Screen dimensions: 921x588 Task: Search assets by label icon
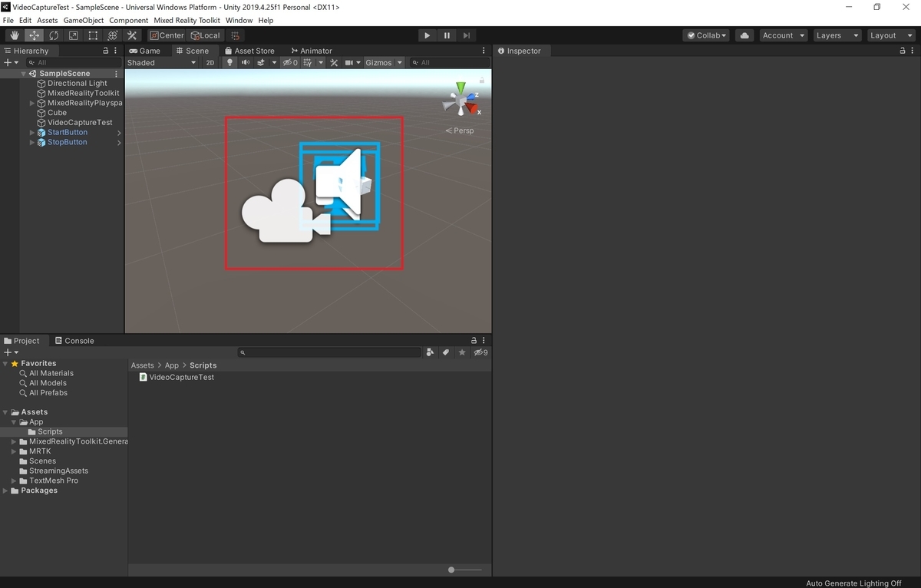[446, 352]
